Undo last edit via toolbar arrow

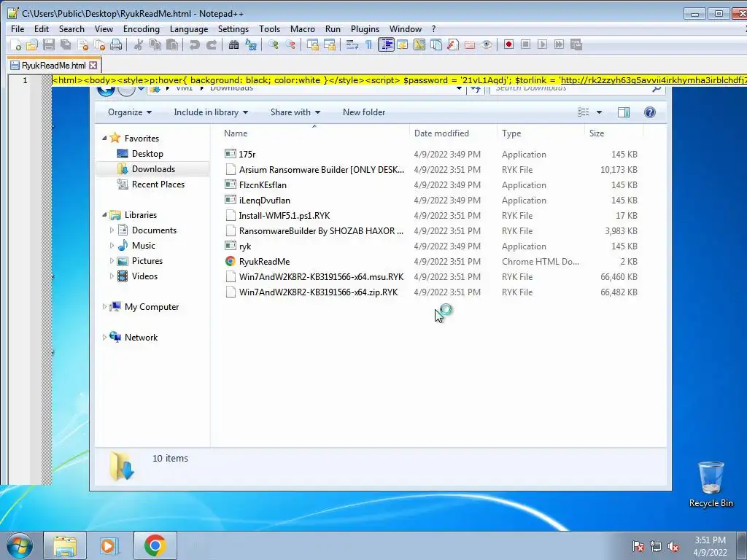194,44
